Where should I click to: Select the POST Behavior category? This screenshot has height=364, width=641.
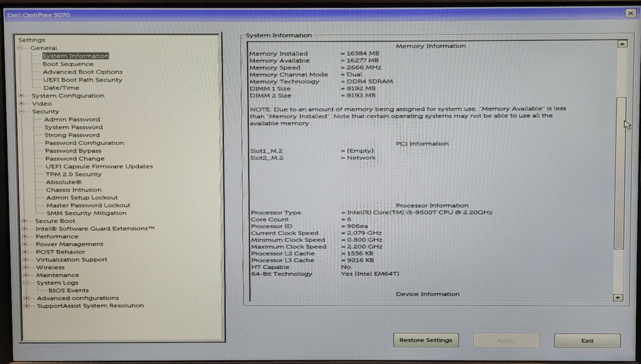click(x=61, y=252)
